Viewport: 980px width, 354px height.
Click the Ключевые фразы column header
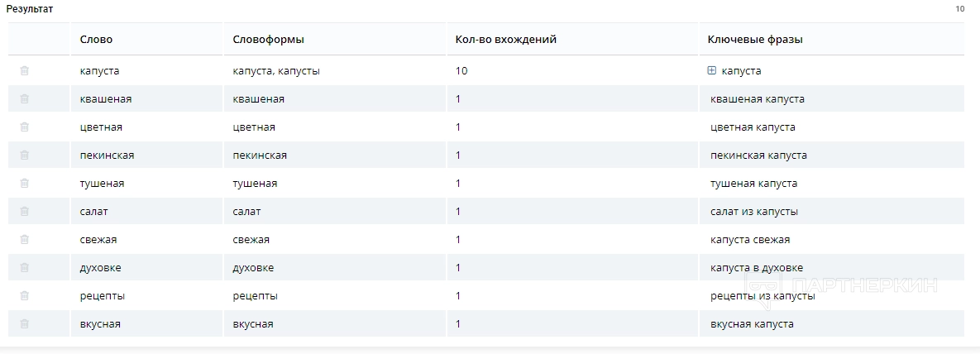point(755,40)
